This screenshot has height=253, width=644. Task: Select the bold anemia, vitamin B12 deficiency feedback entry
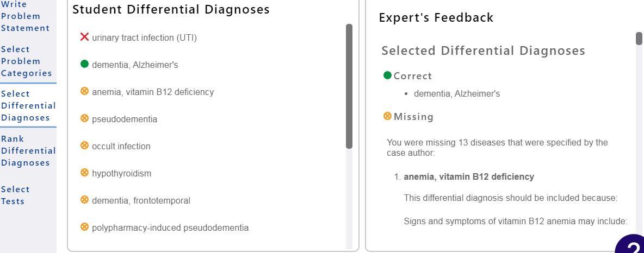point(469,177)
